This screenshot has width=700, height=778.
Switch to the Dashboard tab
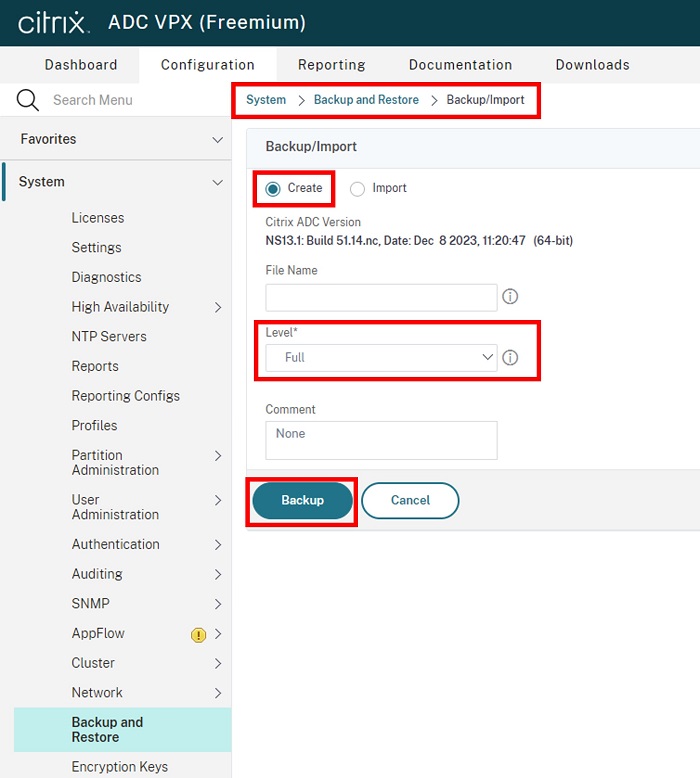(81, 65)
